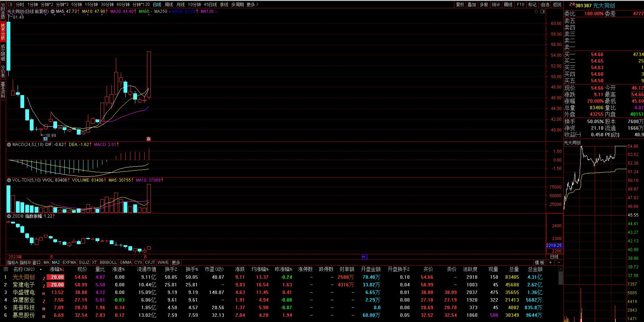Open the indicator settings circle beside 光大同创(日线,前复权)

(53, 11)
